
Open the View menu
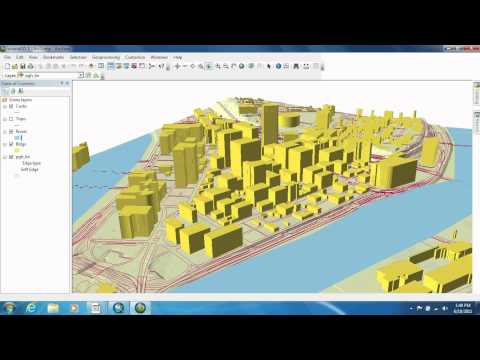coord(33,57)
